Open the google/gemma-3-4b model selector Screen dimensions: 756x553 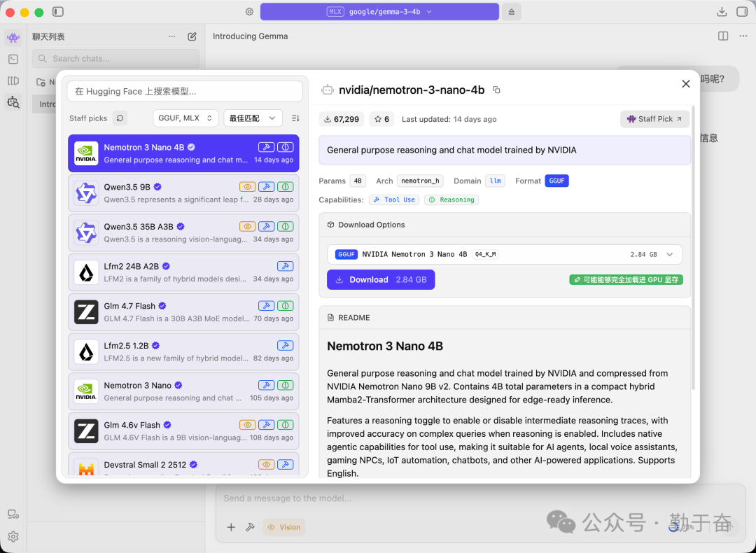[x=379, y=12]
